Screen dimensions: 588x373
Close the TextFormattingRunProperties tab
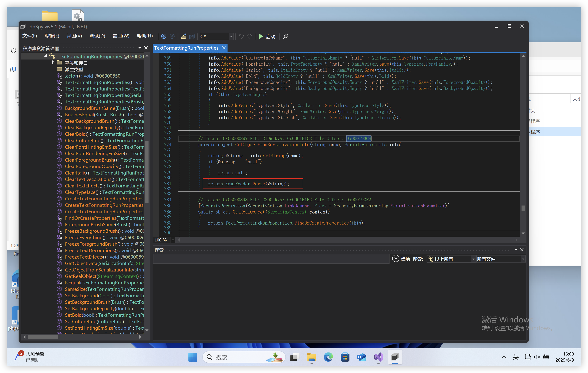(x=223, y=48)
